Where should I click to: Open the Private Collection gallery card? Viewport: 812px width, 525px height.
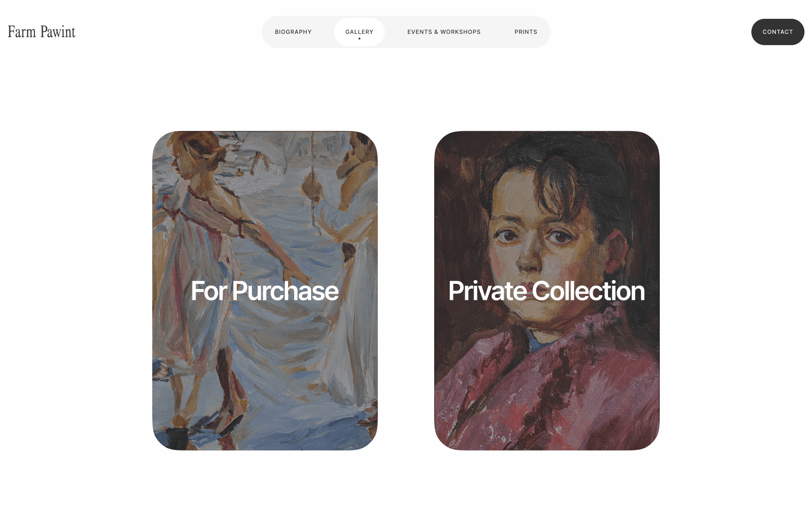547,290
